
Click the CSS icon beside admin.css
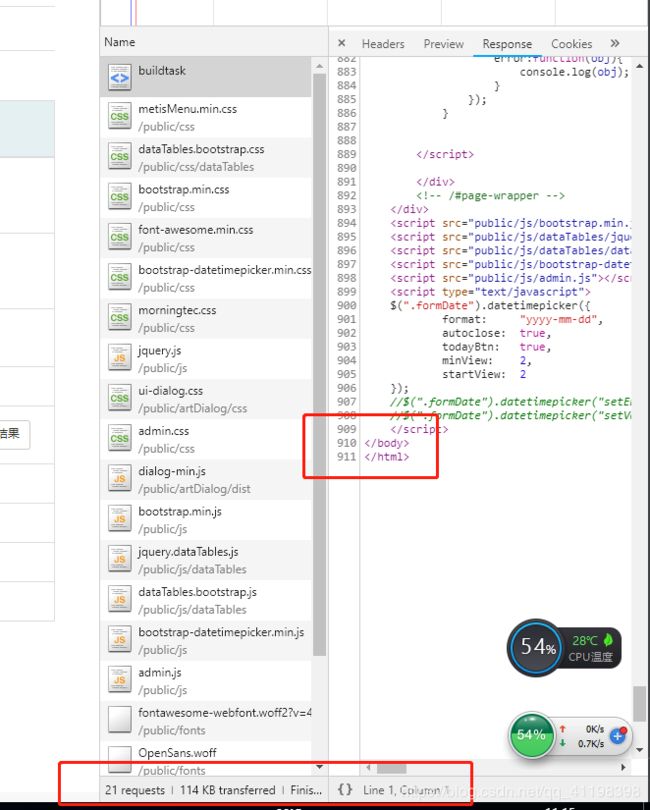119,439
